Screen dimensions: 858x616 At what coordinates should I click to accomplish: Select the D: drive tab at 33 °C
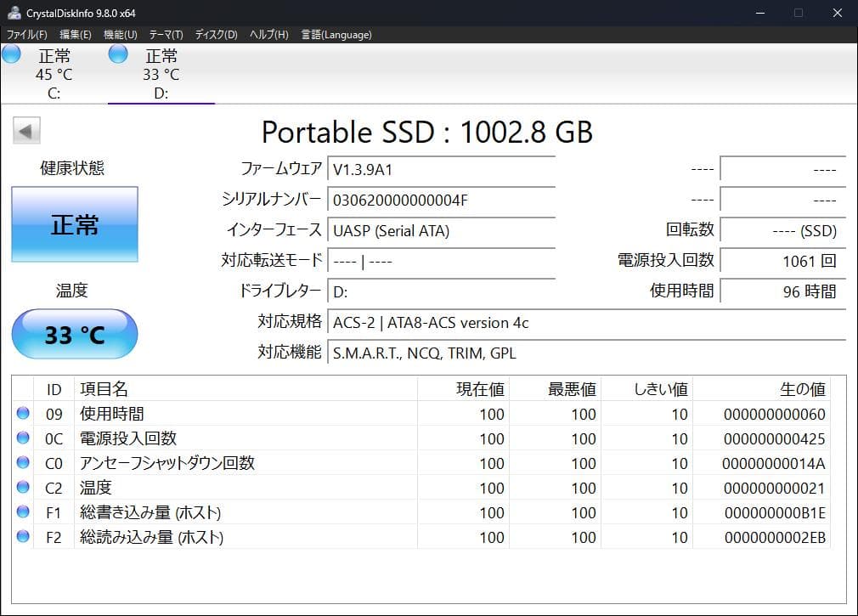point(161,74)
